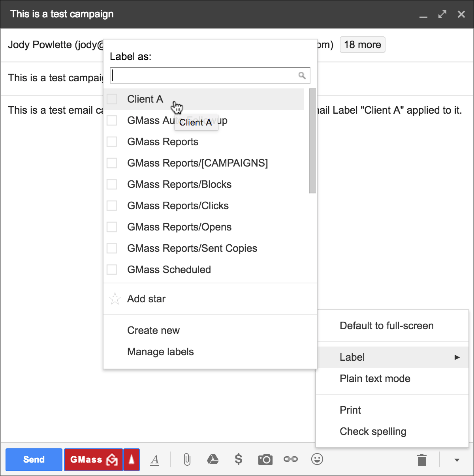This screenshot has height=476, width=474.
Task: Click GMass Reports/Sent Copies label text
Action: pos(192,248)
